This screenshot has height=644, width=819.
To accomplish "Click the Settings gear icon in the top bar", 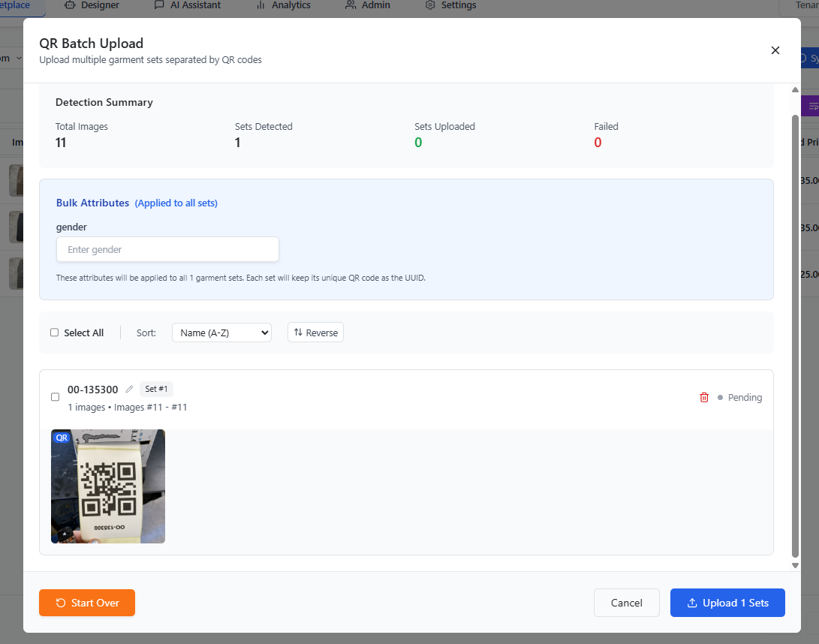I will pyautogui.click(x=430, y=5).
